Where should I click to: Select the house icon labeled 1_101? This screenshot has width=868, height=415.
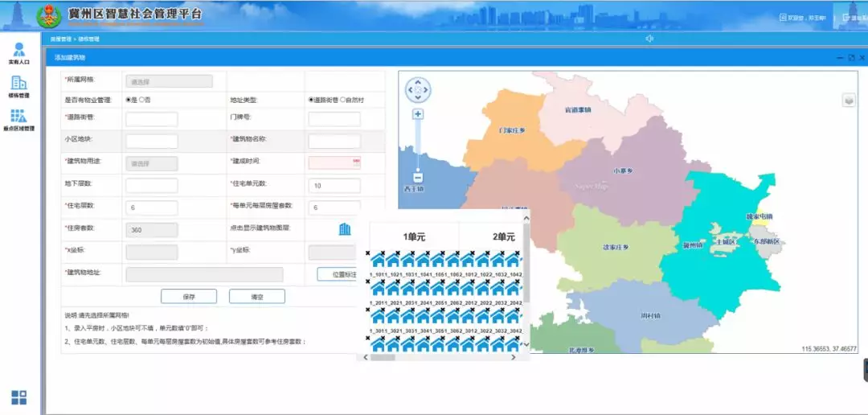point(378,261)
